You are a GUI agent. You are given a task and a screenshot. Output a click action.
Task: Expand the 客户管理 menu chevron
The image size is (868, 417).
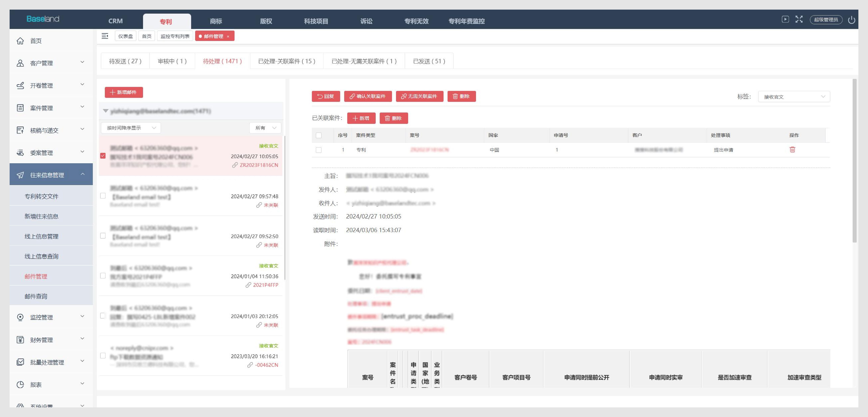pyautogui.click(x=82, y=62)
